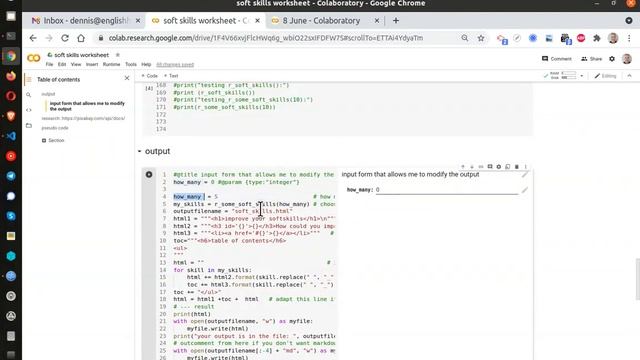Star the soft skills worksheet notebook

[118, 55]
